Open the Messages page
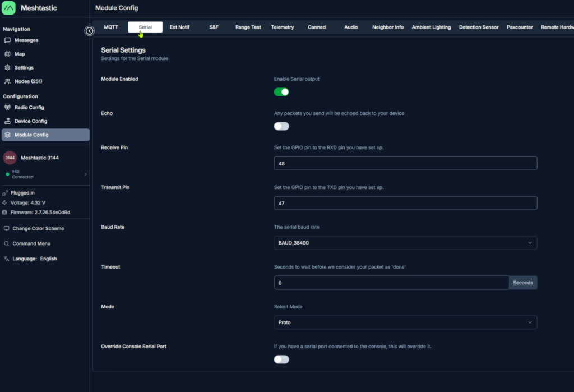This screenshot has width=574, height=392. [x=45, y=40]
